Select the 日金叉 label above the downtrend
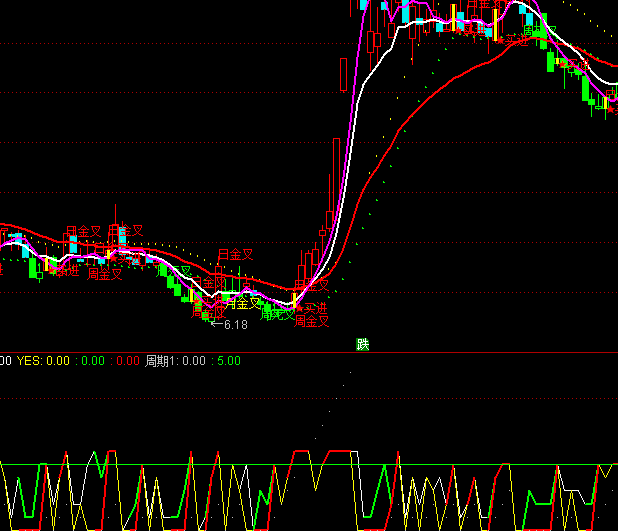The width and height of the screenshot is (618, 531). pos(236,255)
